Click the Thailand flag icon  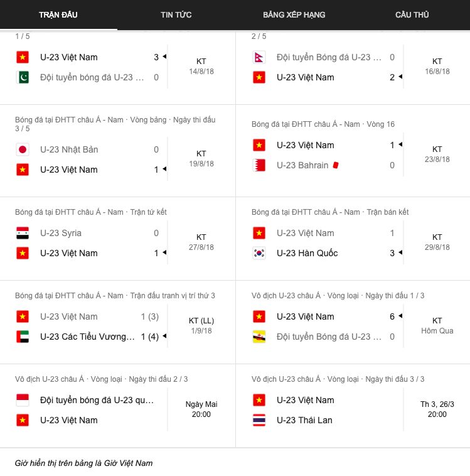click(259, 420)
